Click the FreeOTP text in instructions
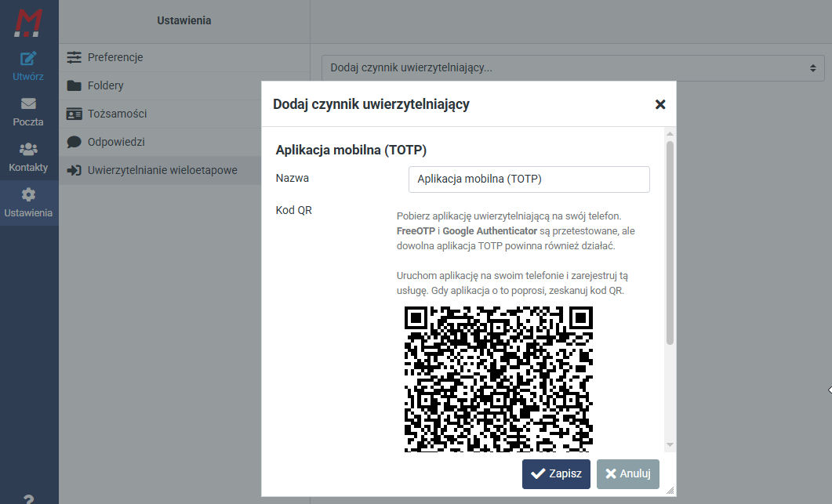The height and width of the screenshot is (504, 832). pos(416,230)
